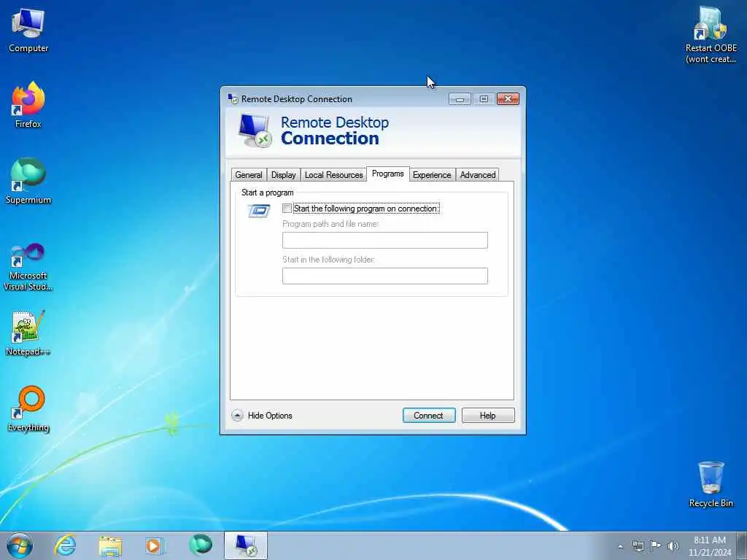Open the Windows Start menu orb
The width and height of the screenshot is (747, 560).
(x=20, y=545)
